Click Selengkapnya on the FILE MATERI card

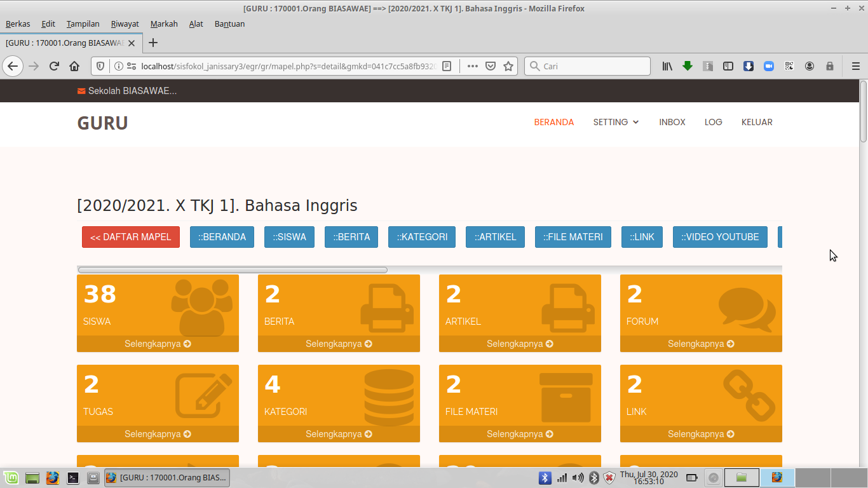tap(520, 434)
